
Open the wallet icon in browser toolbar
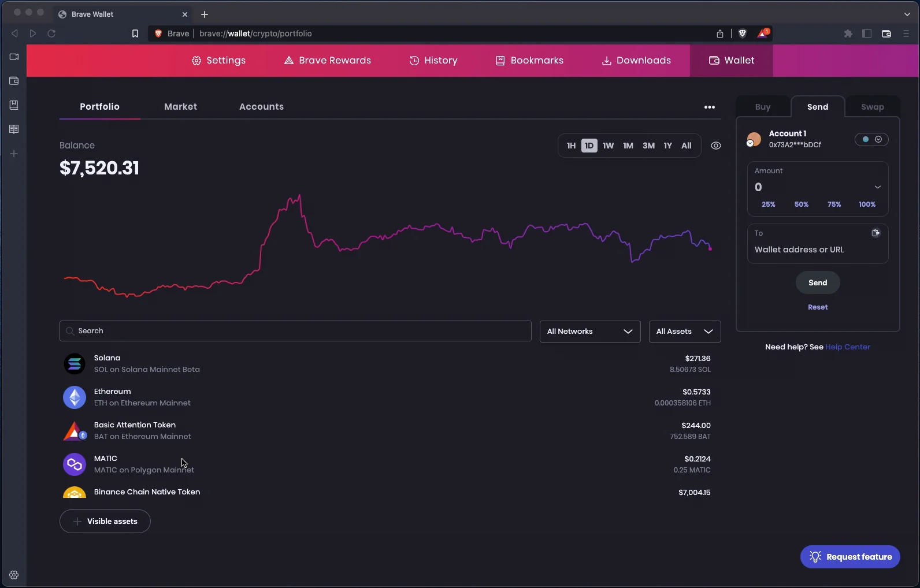click(x=886, y=34)
